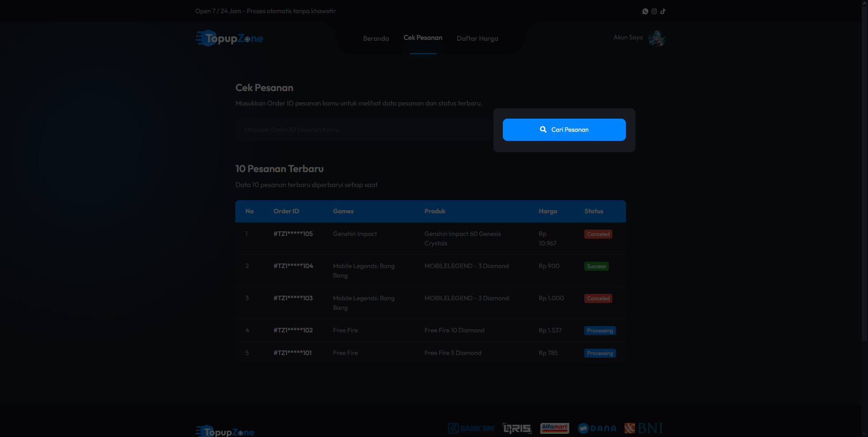Image resolution: width=868 pixels, height=437 pixels.
Task: Click the Open 7 / 24 Jam announcement text
Action: click(x=266, y=11)
